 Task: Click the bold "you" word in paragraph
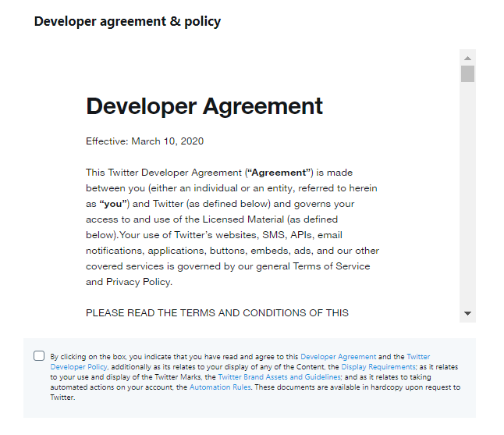coord(115,203)
